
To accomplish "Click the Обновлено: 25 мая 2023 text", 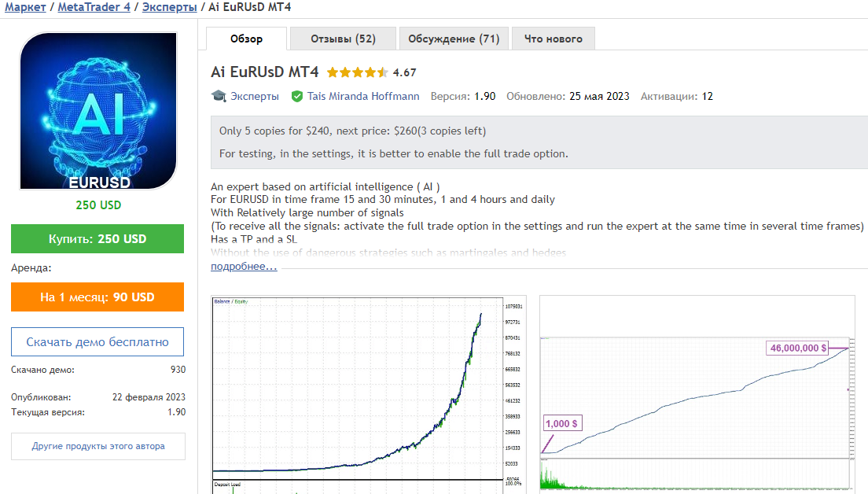I will point(568,97).
